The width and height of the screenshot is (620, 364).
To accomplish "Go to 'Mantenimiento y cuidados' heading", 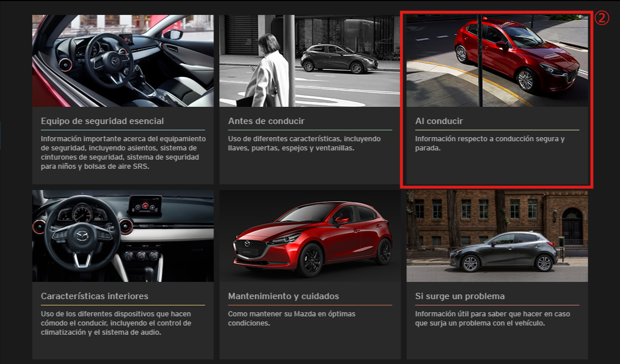I will 284,296.
